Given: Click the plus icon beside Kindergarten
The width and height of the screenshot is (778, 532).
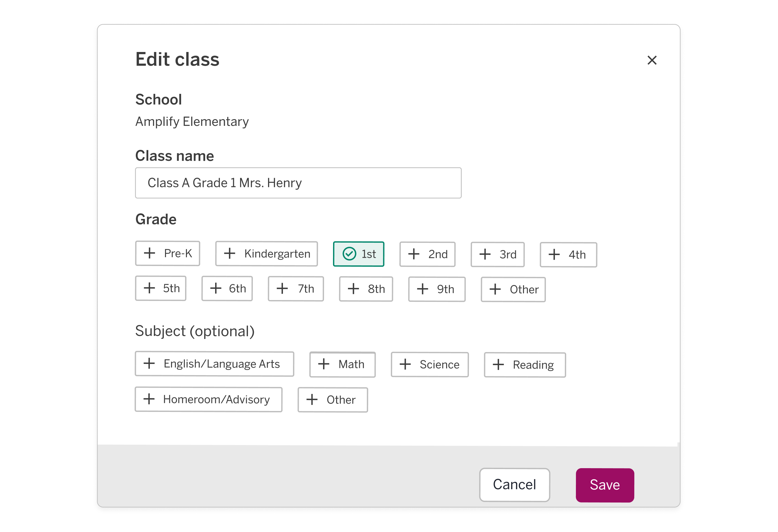Looking at the screenshot, I should pos(230,254).
